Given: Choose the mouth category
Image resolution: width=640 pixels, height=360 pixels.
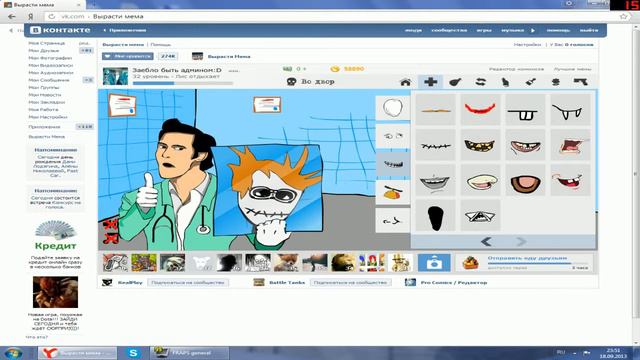Looking at the screenshot, I should click(393, 164).
